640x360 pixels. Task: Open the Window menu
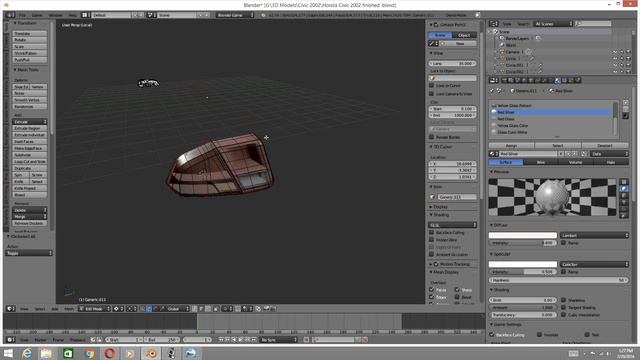click(56, 15)
